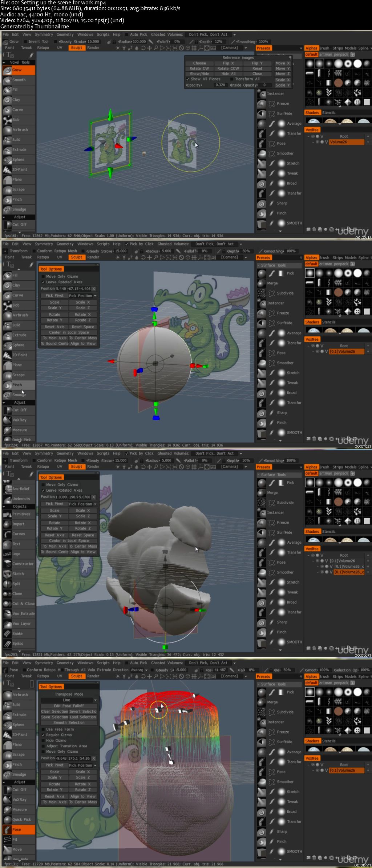Click the Rotate CCW button
372x868 pixels.
[228, 68]
